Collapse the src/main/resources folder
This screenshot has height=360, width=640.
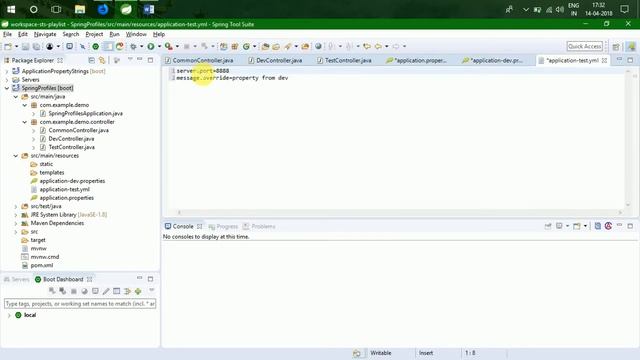click(16, 156)
